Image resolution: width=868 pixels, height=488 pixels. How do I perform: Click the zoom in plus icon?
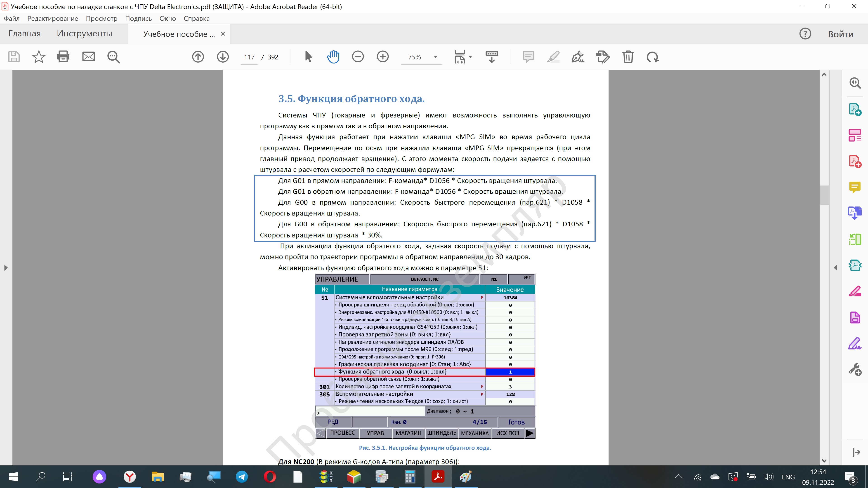click(x=382, y=56)
